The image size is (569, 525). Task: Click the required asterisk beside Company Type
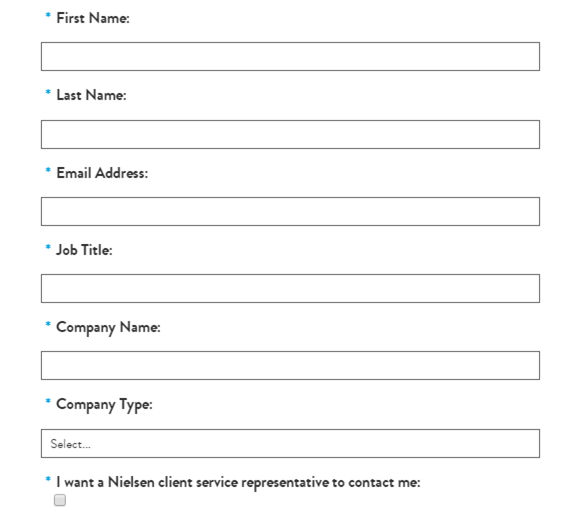point(48,401)
